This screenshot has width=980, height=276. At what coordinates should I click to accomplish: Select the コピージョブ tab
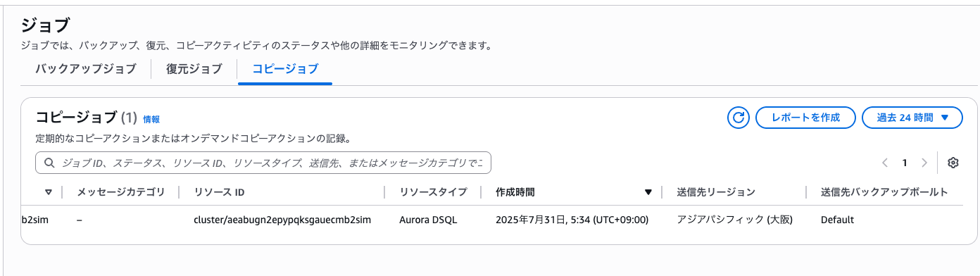point(285,69)
